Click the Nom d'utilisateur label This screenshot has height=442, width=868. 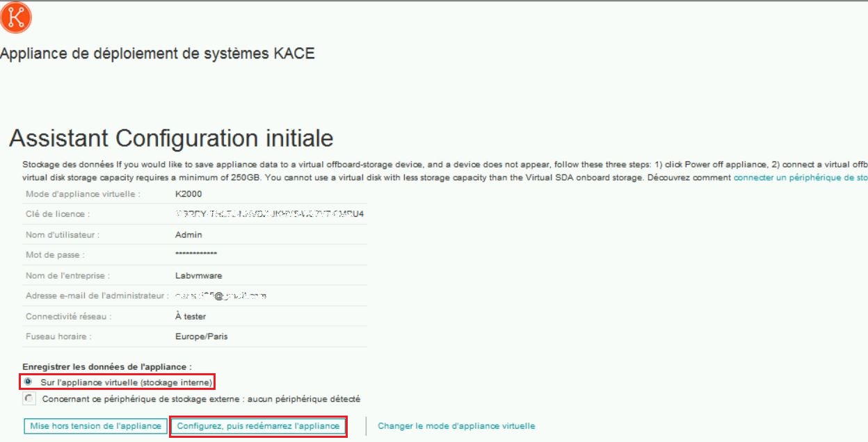(x=63, y=235)
